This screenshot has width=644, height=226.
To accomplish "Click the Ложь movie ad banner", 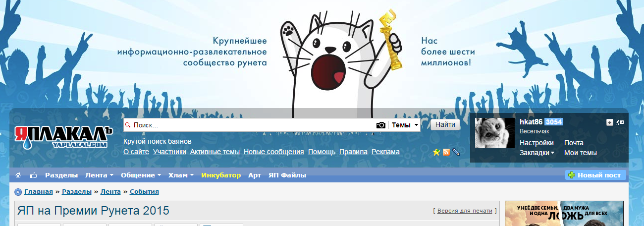I will (x=564, y=214).
